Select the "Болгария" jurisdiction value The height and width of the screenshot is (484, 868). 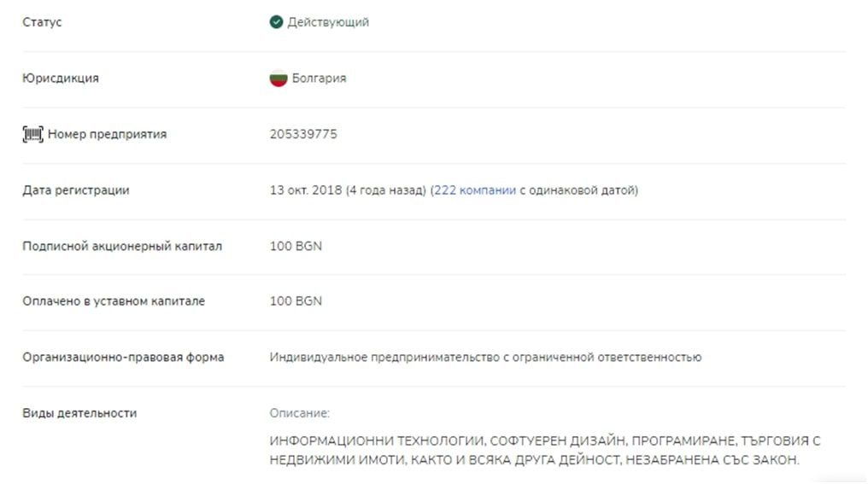click(x=319, y=79)
